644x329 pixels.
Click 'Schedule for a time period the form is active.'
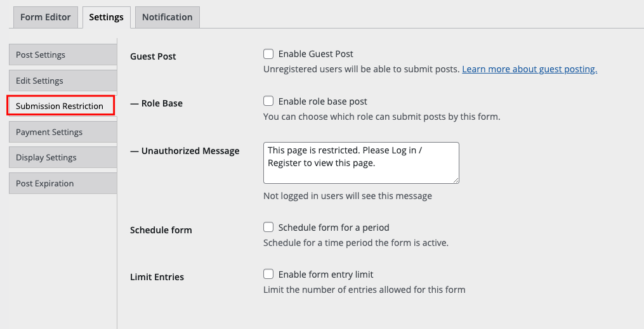356,242
